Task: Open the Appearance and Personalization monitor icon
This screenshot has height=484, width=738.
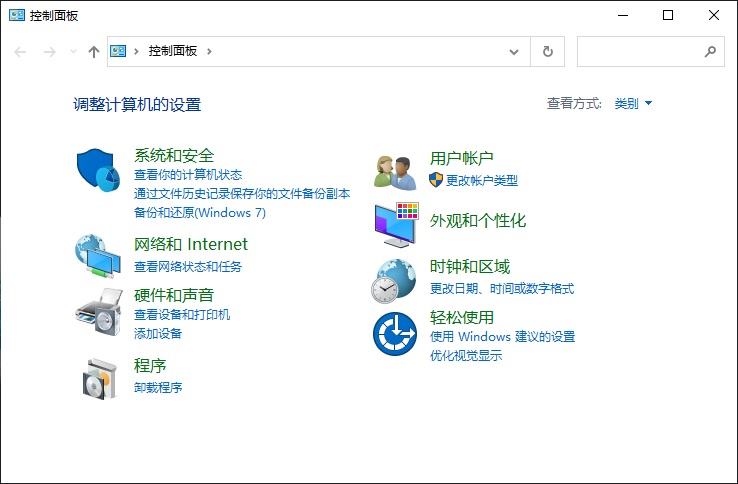Action: (x=396, y=225)
